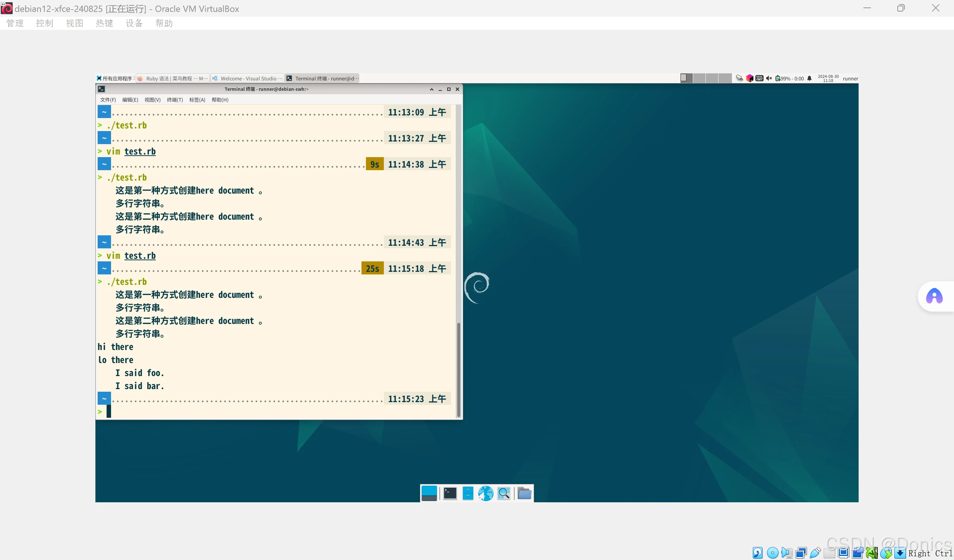Click the 'hi there' output line

(x=116, y=347)
